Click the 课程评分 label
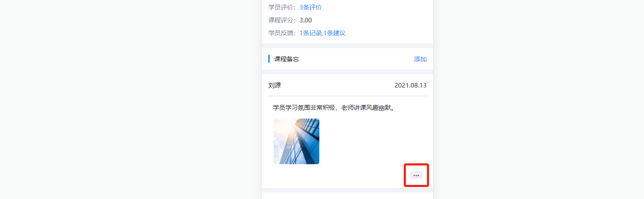The width and height of the screenshot is (644, 199). [284, 20]
